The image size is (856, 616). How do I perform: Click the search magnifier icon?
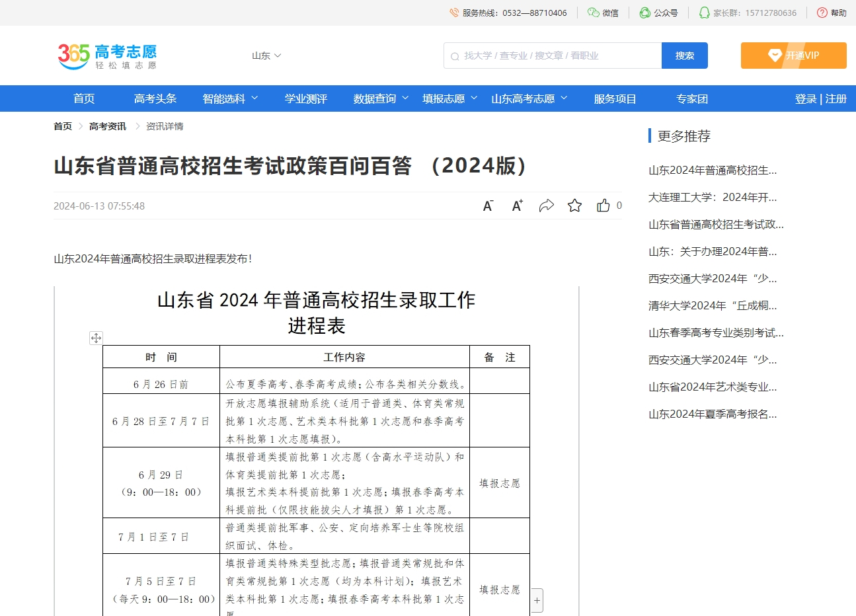click(x=455, y=56)
